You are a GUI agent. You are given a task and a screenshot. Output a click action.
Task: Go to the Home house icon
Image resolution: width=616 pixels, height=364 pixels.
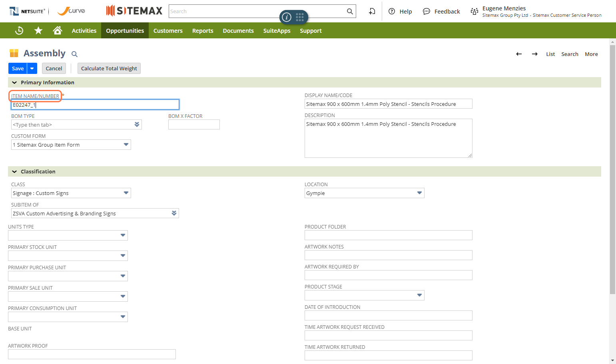(58, 30)
